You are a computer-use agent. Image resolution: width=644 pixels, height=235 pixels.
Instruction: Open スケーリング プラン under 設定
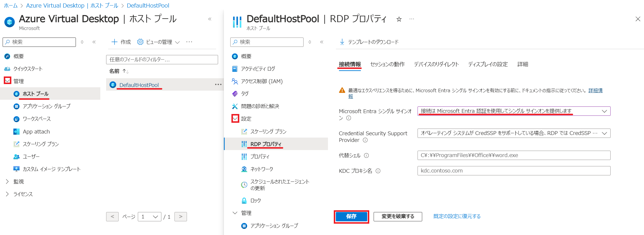point(268,131)
